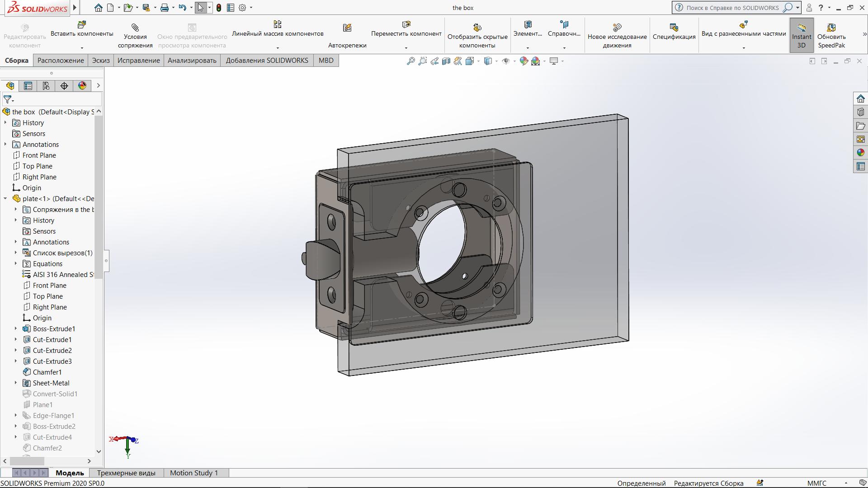The width and height of the screenshot is (868, 488).
Task: Switch to the Трехмерные виды tab
Action: pyautogui.click(x=126, y=473)
